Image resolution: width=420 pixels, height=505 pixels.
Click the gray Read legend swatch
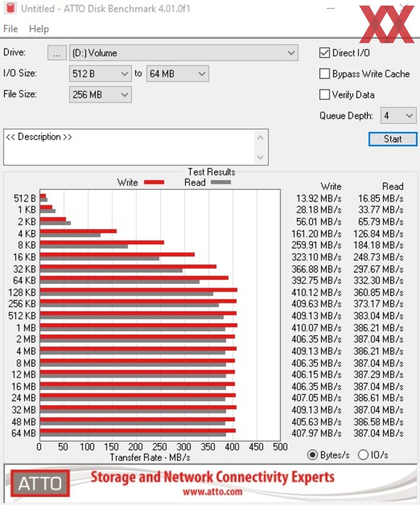[x=221, y=182]
